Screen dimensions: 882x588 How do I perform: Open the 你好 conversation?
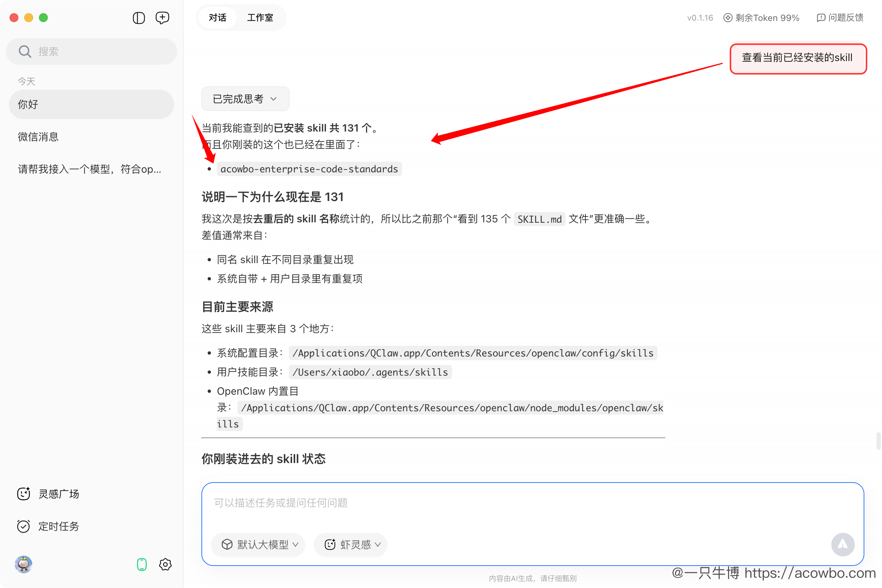91,104
